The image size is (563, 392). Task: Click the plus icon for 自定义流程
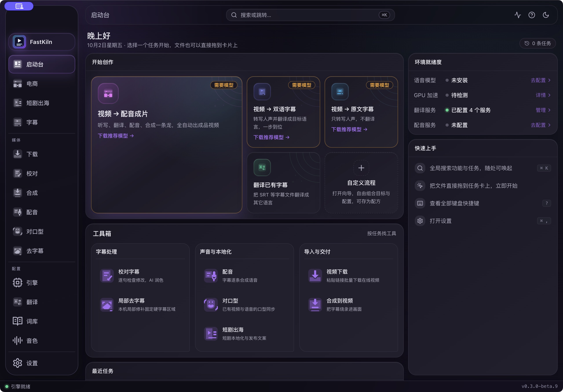(361, 168)
